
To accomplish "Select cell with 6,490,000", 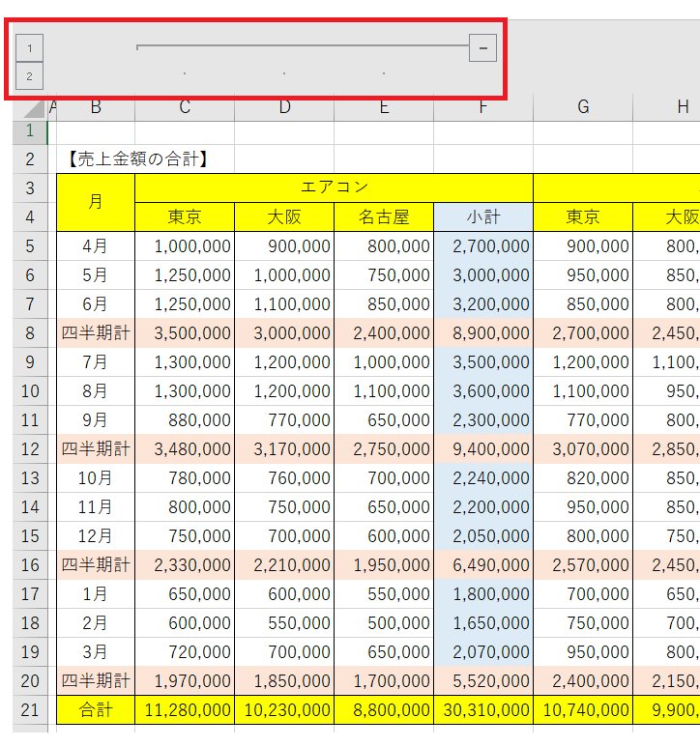I will [483, 565].
